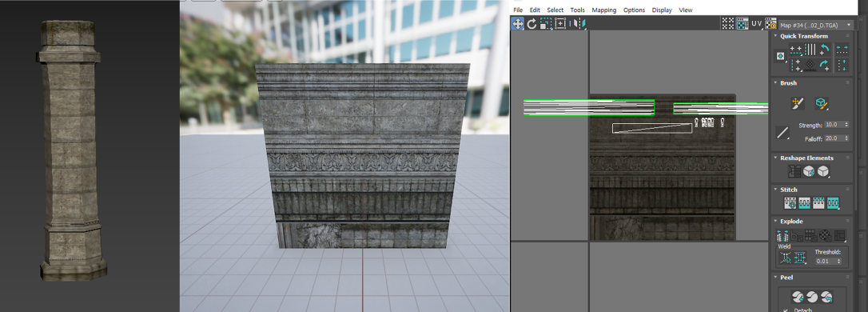Open the Select menu
Screen dimensions: 868x312
click(555, 10)
